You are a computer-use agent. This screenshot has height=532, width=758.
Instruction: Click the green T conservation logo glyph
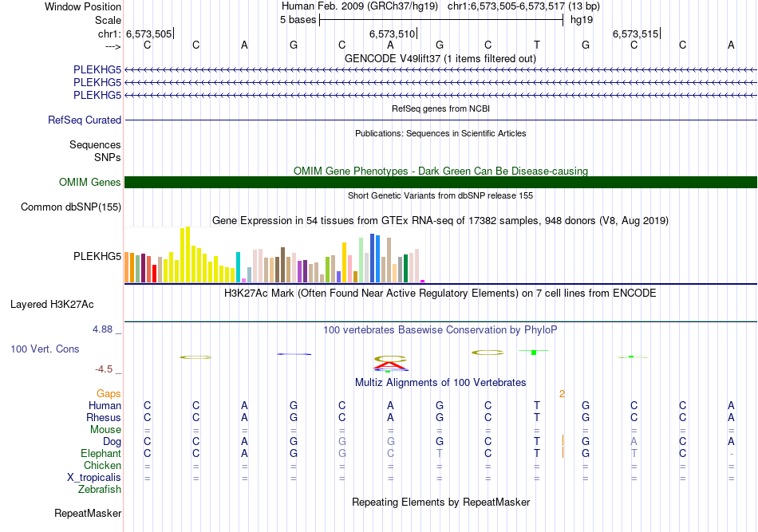click(534, 351)
